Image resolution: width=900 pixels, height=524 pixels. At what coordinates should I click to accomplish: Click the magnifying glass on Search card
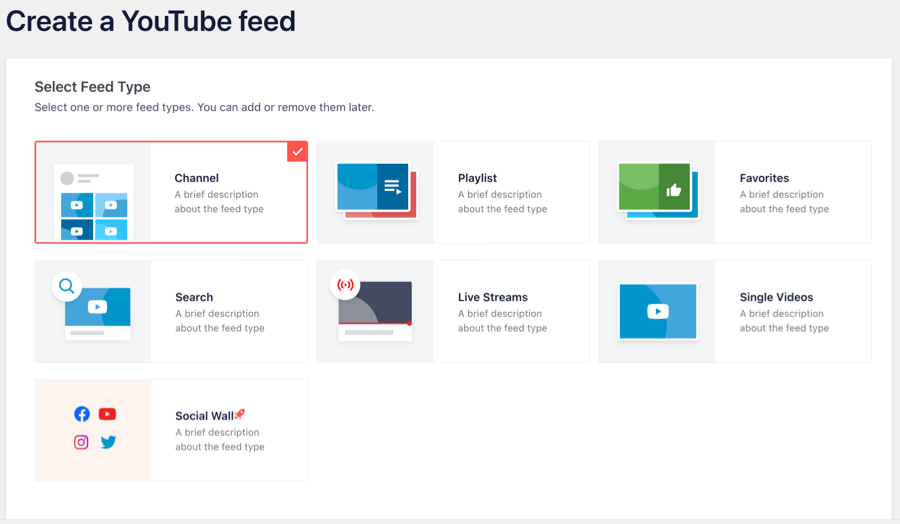pyautogui.click(x=67, y=287)
